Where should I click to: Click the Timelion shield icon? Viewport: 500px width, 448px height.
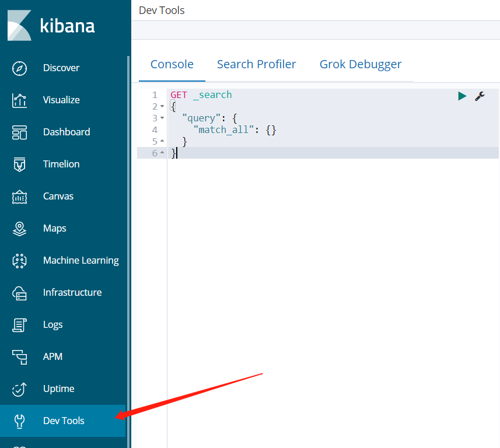point(19,164)
